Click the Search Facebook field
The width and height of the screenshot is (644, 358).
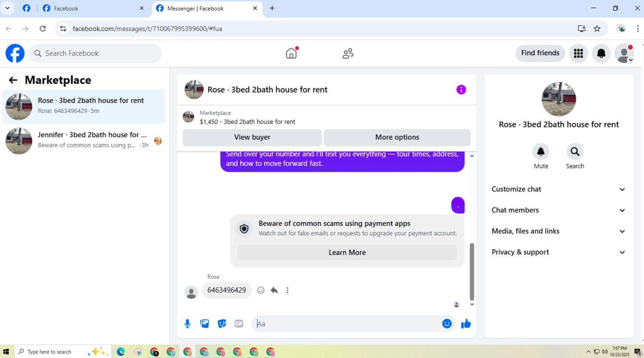coord(95,53)
